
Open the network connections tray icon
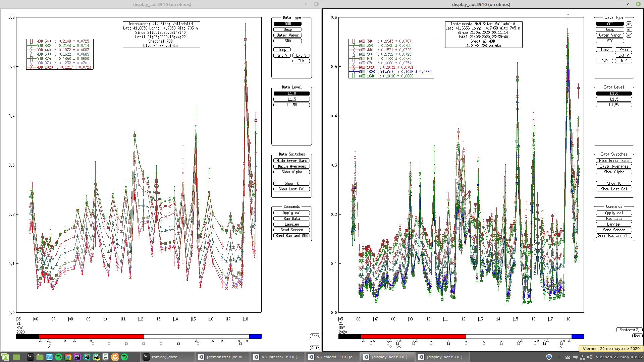583,357
